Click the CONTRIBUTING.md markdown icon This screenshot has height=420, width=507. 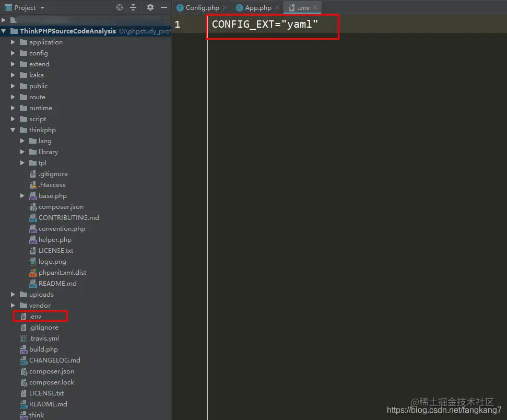point(33,218)
